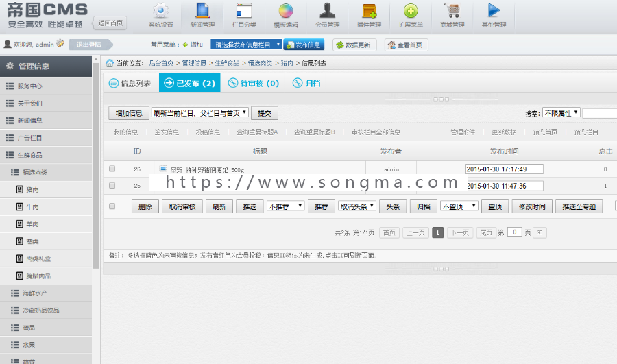The height and width of the screenshot is (364, 617).
Task: Open 新闻管理 document icon
Action: click(202, 10)
